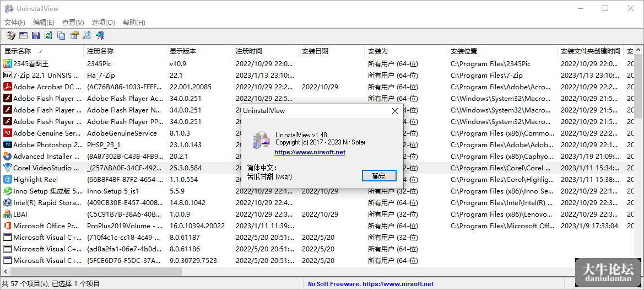Open the 编辑(E) menu

click(x=44, y=22)
